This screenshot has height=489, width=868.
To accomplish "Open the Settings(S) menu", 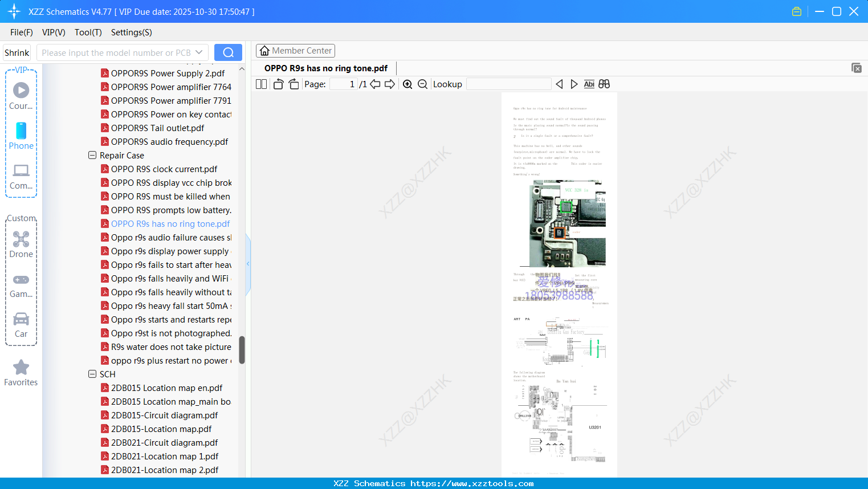I will point(132,32).
